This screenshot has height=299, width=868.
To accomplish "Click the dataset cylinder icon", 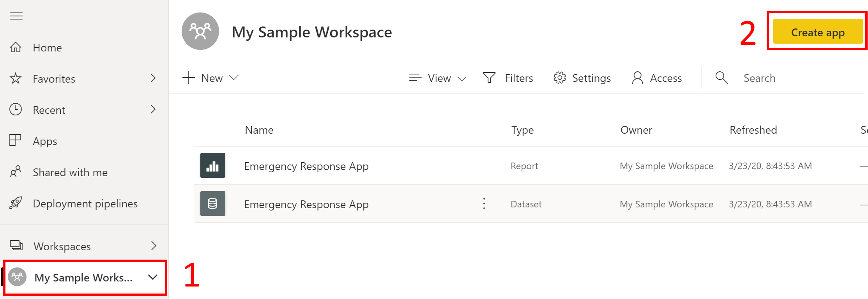I will pyautogui.click(x=213, y=203).
